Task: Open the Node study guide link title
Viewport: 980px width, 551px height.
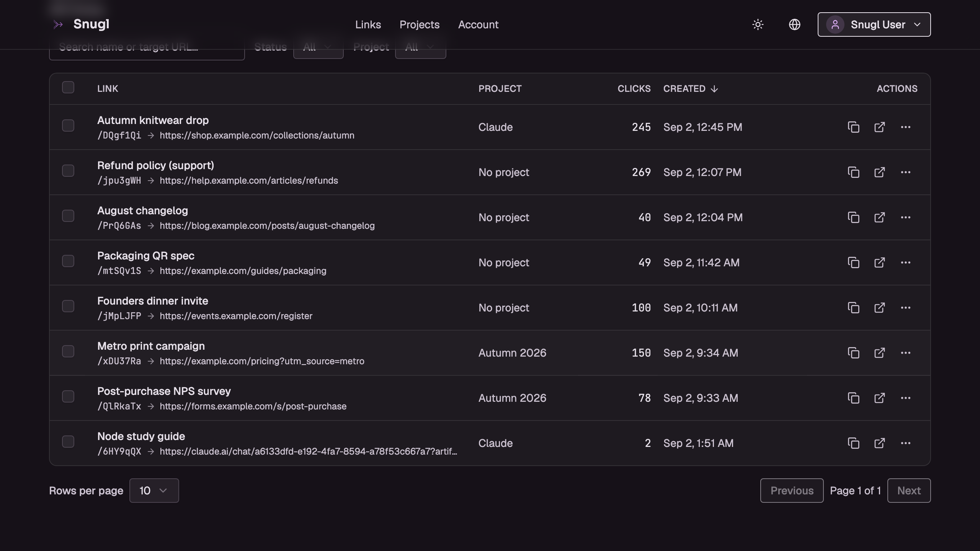Action: (141, 436)
